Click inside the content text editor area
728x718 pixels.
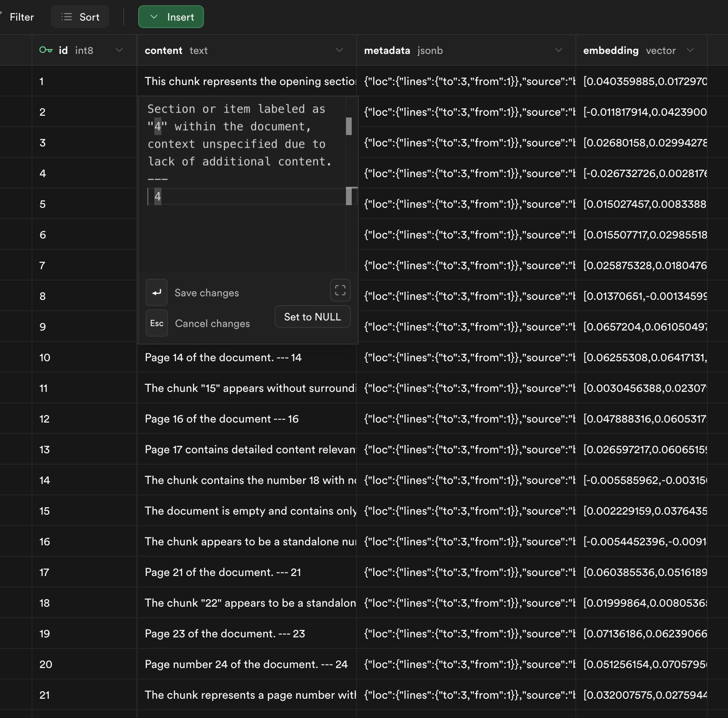[x=241, y=232]
